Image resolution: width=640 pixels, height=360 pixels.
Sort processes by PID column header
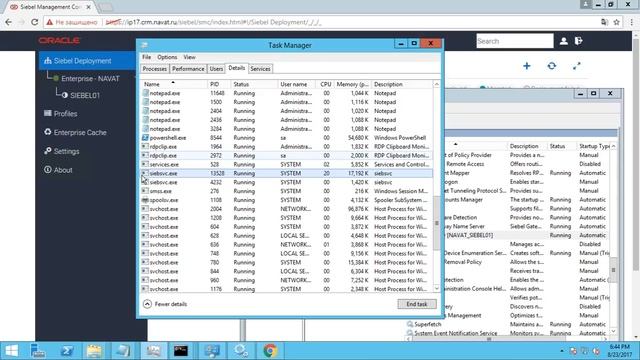pyautogui.click(x=219, y=84)
